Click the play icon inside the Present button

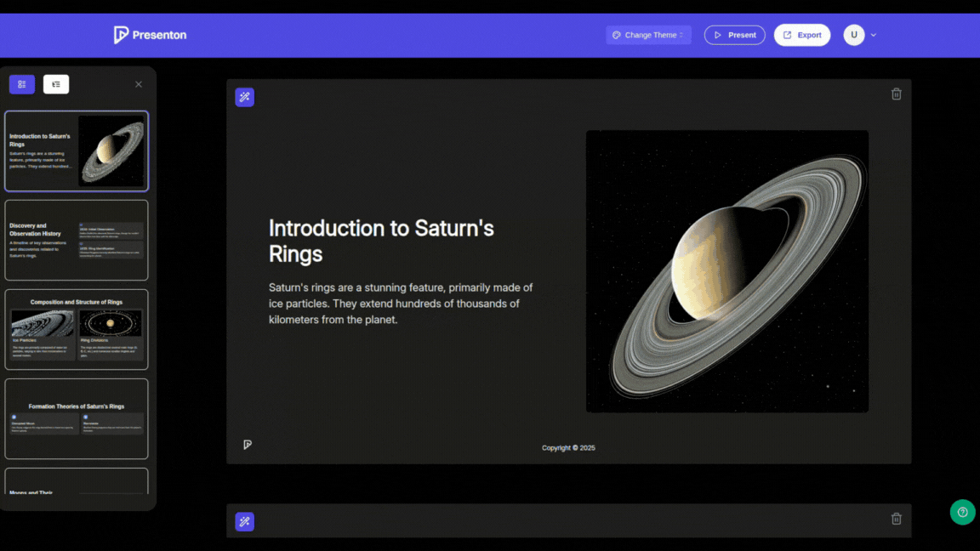coord(719,34)
